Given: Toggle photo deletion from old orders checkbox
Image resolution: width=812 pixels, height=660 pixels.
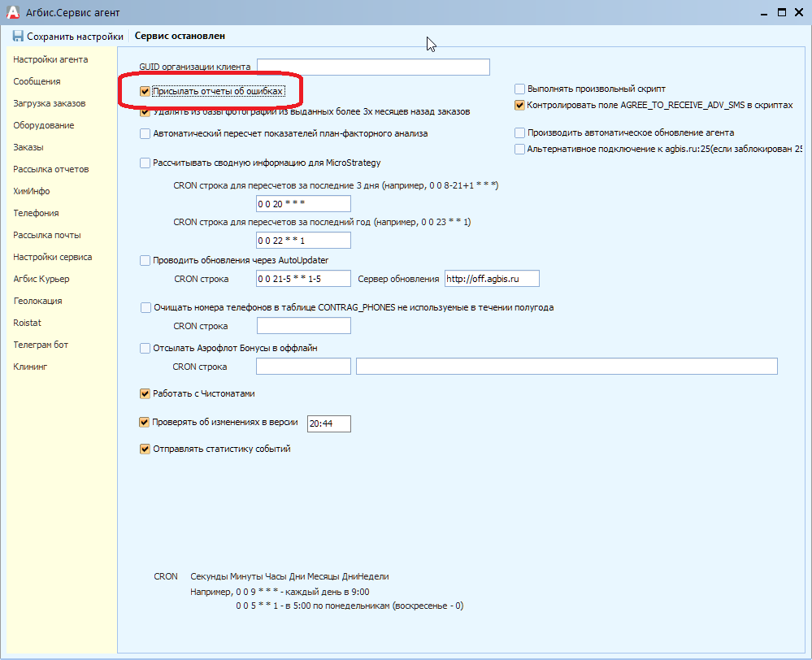Looking at the screenshot, I should [145, 111].
